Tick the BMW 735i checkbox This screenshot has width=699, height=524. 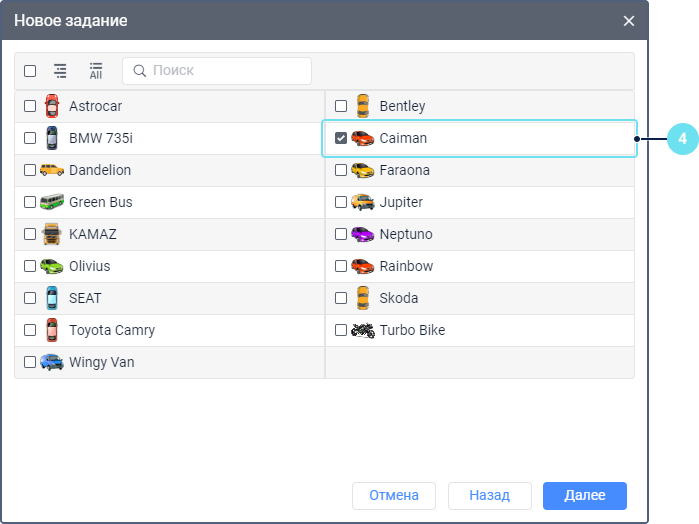point(30,138)
